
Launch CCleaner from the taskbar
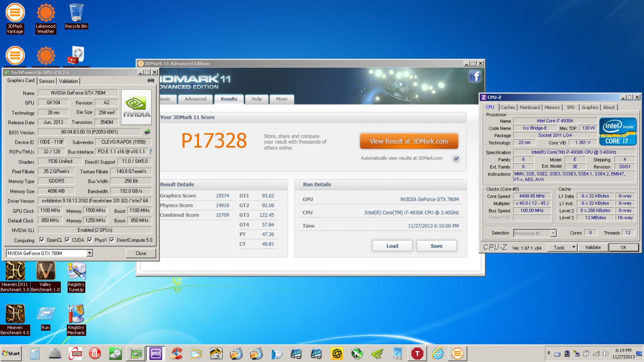[176, 354]
